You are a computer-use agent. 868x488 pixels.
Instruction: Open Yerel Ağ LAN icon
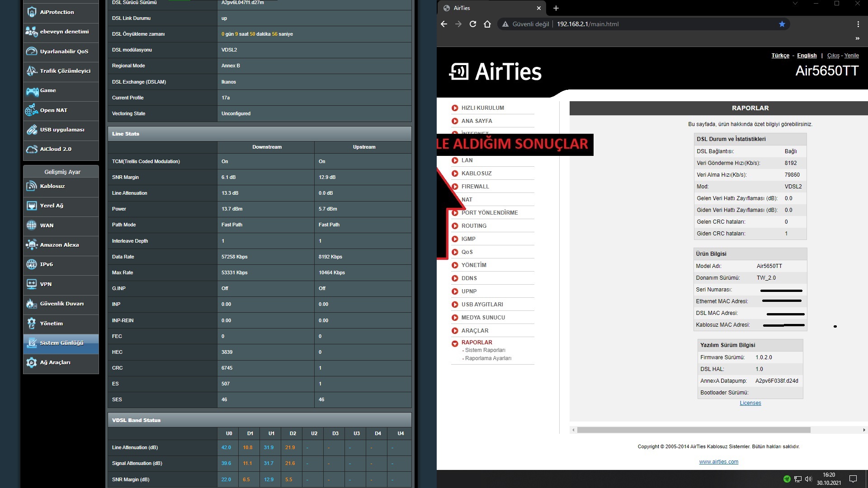click(x=32, y=206)
